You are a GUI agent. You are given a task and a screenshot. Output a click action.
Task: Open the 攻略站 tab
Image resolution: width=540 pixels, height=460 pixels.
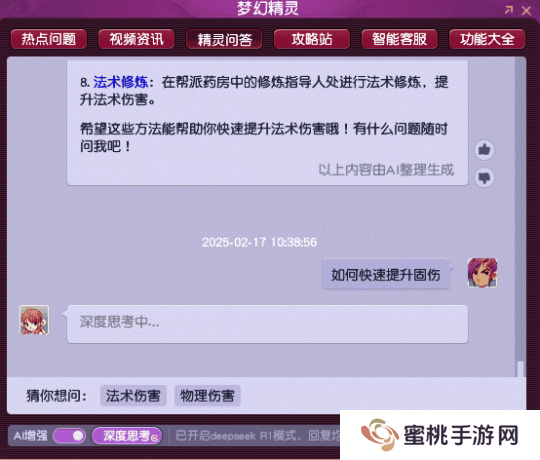click(312, 39)
